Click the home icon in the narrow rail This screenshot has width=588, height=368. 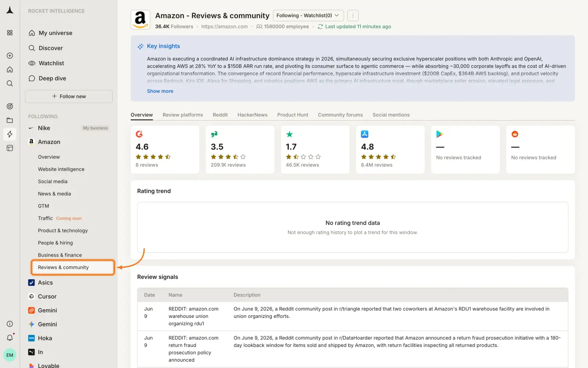[10, 70]
